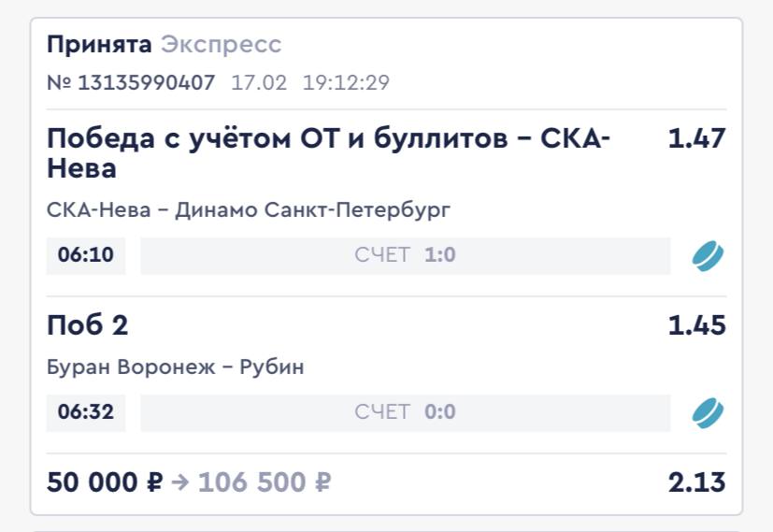Click the 1.47 odds value
773x532 pixels.
pos(696,138)
